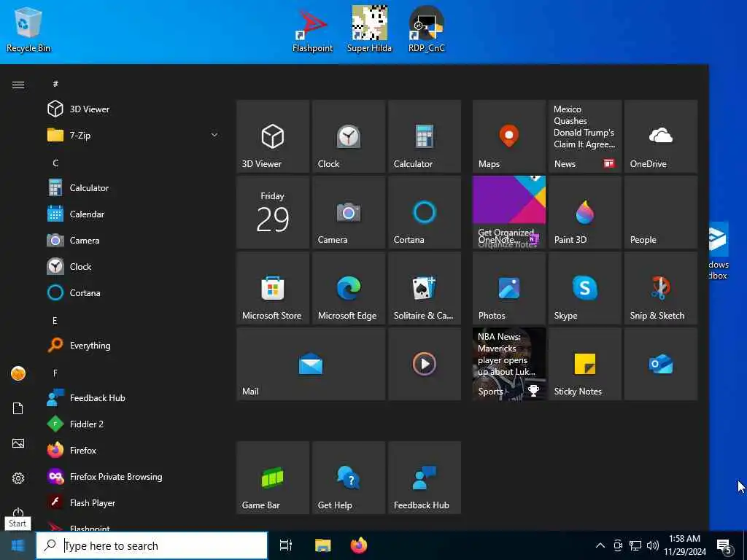Image resolution: width=747 pixels, height=560 pixels.
Task: Launch the Microsoft Edge tile
Action: click(349, 288)
